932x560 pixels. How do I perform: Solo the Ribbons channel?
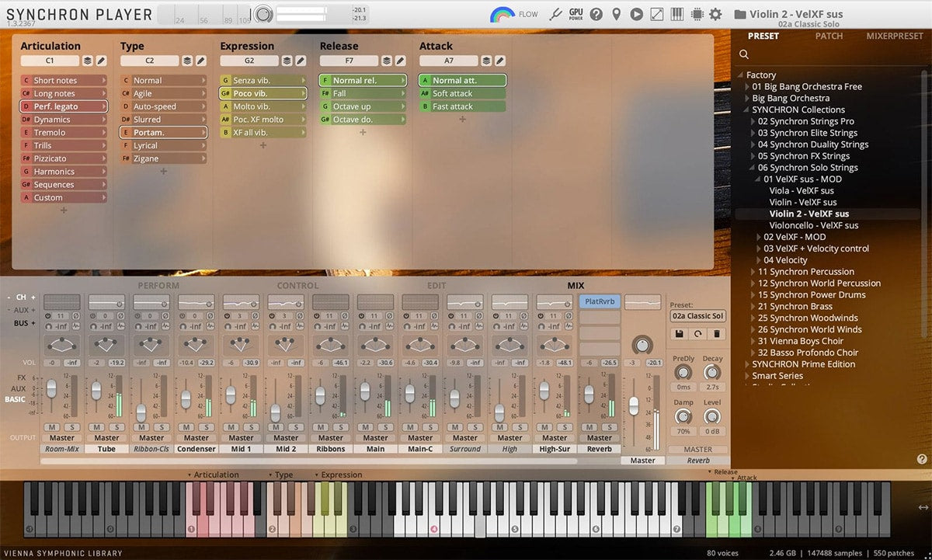tap(340, 427)
